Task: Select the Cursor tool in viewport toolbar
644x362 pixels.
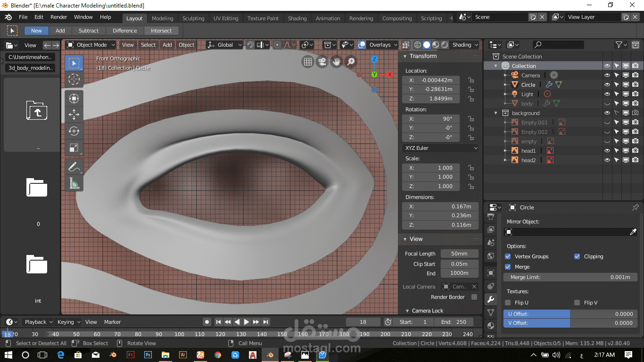Action: click(x=74, y=79)
